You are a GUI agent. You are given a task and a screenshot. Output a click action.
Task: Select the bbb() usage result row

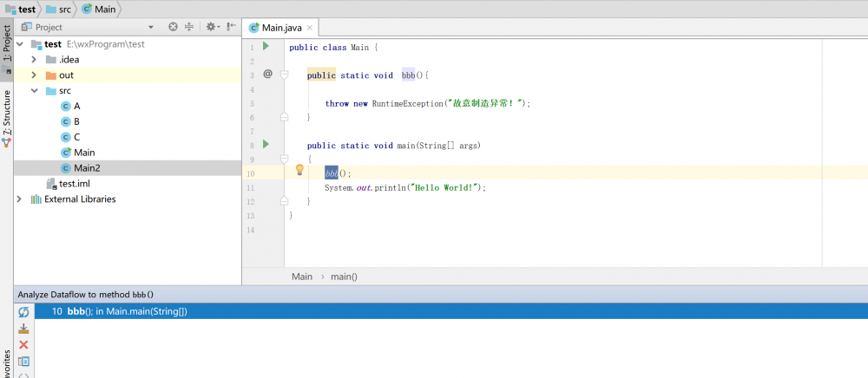tap(450, 312)
